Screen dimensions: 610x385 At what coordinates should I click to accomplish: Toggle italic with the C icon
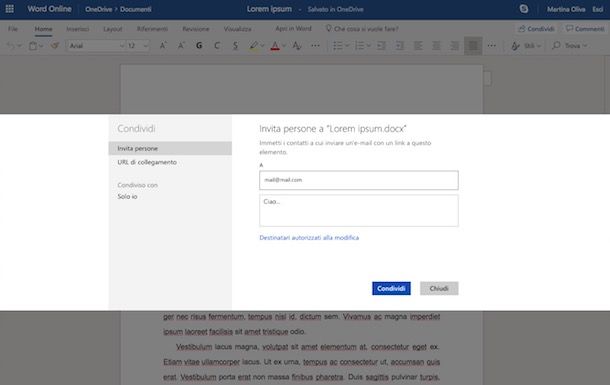click(x=217, y=46)
